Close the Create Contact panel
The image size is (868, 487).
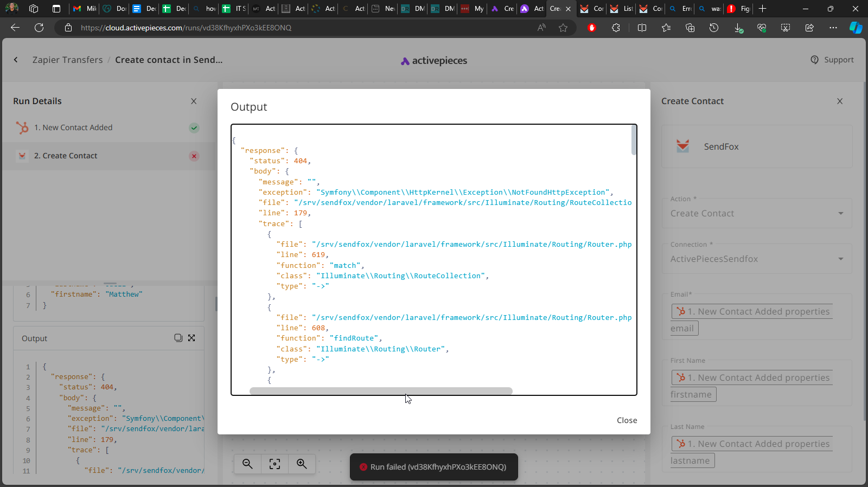point(840,101)
